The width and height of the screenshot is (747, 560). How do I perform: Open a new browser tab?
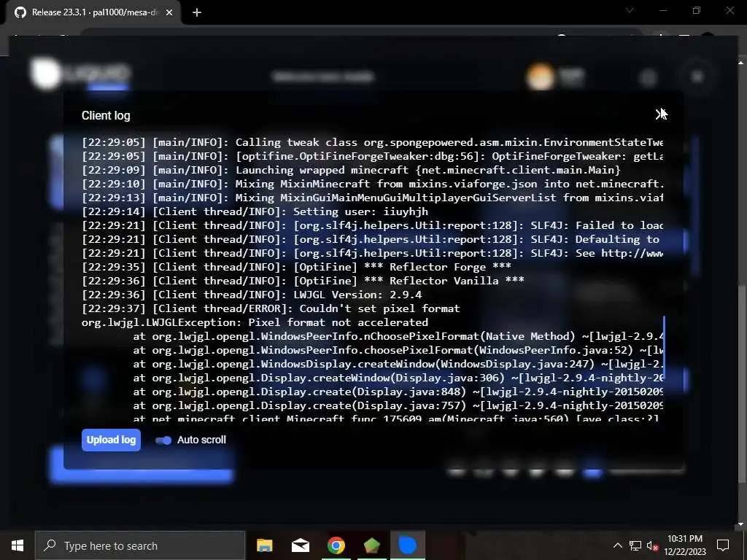[x=197, y=13]
